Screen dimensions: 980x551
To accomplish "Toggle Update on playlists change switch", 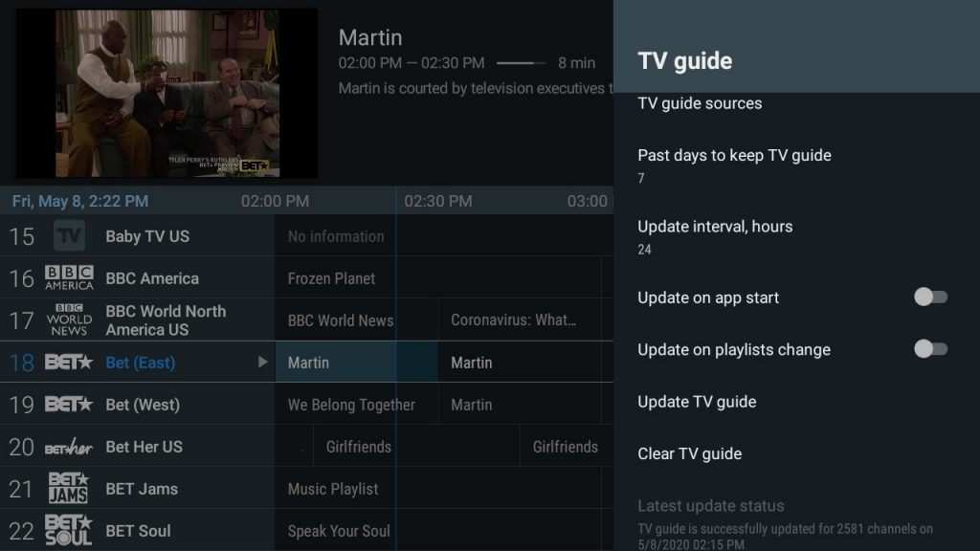I will click(x=930, y=348).
